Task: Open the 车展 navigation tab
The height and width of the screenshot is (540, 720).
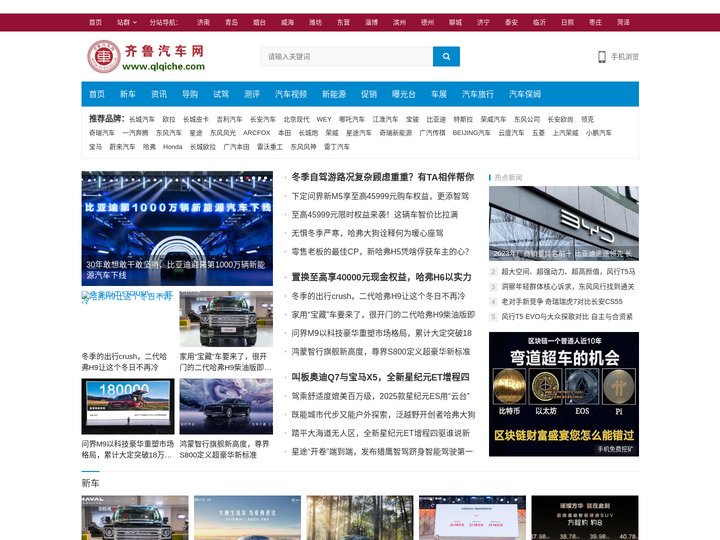Action: coord(439,94)
